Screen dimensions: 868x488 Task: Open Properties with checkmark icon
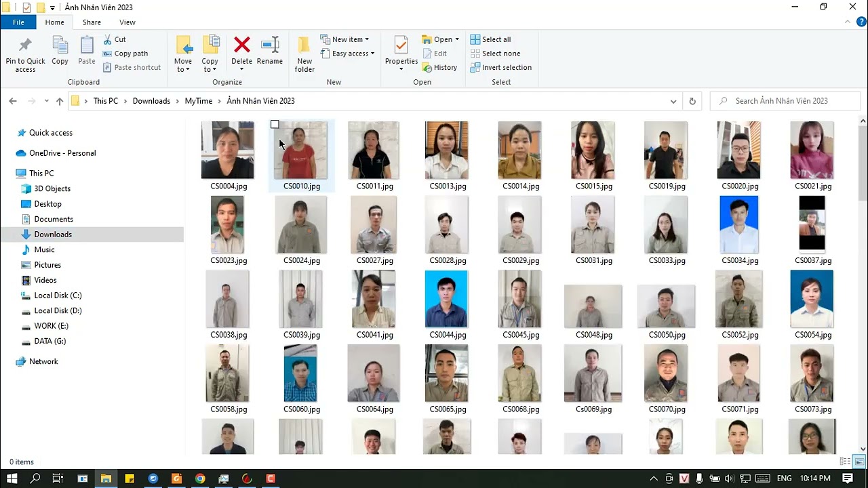click(x=401, y=45)
